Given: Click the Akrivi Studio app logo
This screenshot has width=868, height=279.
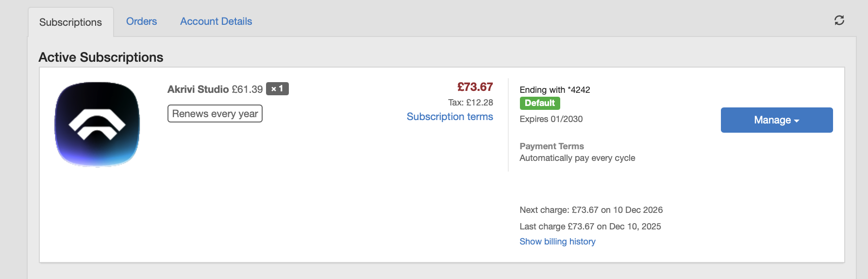Looking at the screenshot, I should tap(97, 124).
